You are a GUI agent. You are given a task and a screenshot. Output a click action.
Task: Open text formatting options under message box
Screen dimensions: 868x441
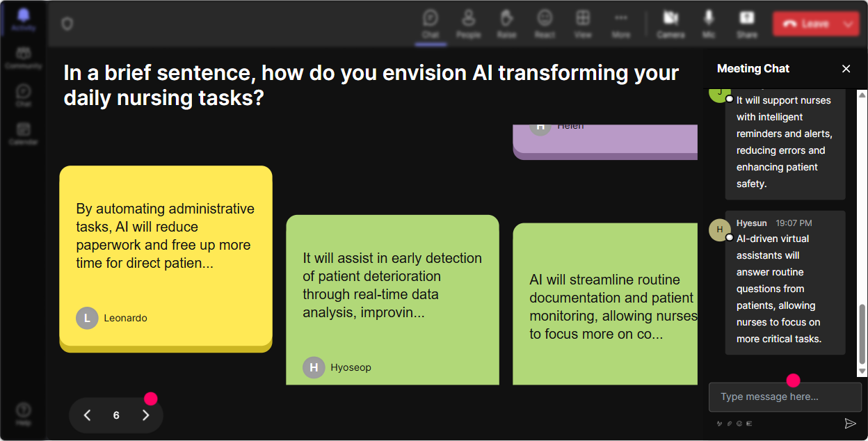click(x=720, y=424)
